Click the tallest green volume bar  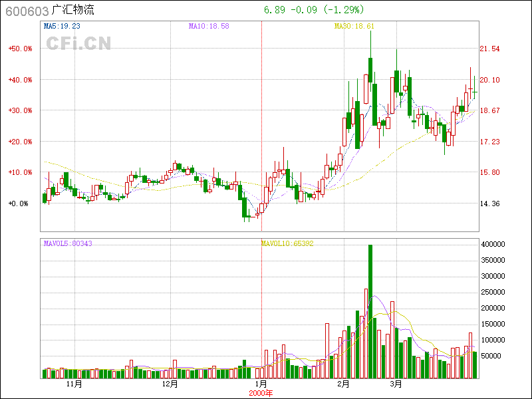pyautogui.click(x=370, y=311)
